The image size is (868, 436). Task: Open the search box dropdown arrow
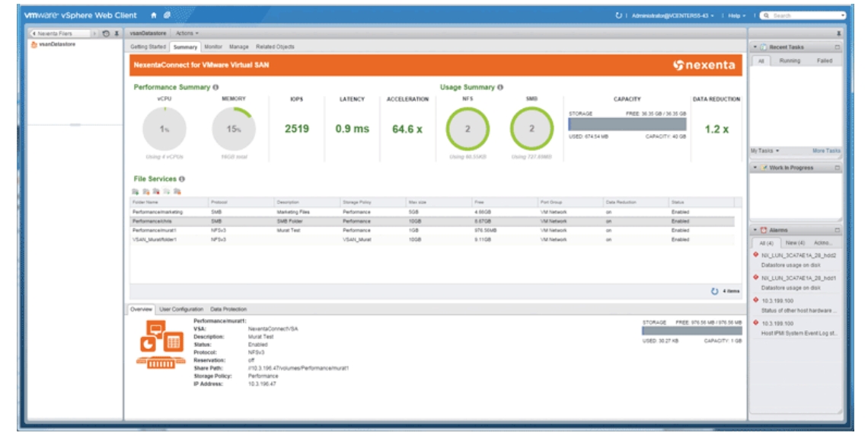click(x=843, y=15)
